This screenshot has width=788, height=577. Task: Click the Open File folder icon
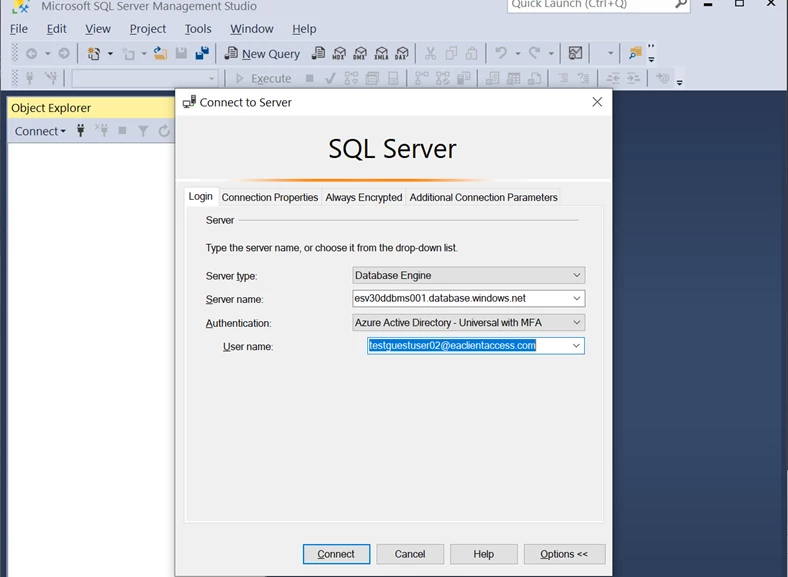(x=160, y=53)
